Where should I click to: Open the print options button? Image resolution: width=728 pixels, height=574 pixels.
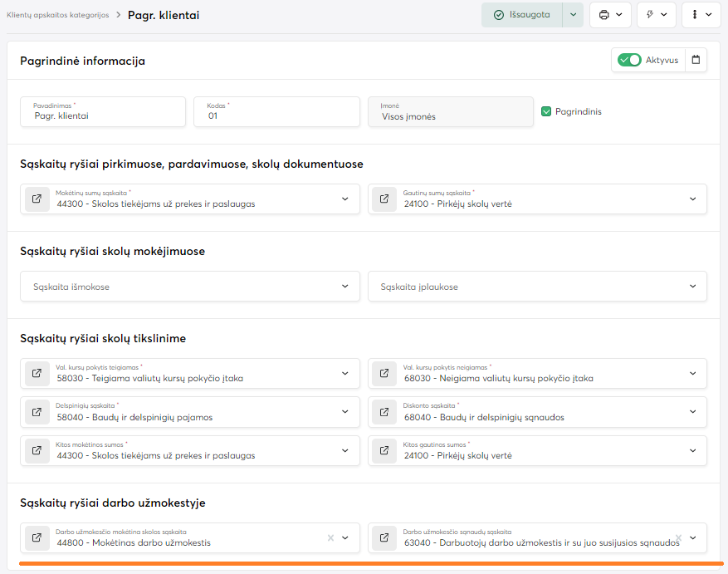(610, 15)
